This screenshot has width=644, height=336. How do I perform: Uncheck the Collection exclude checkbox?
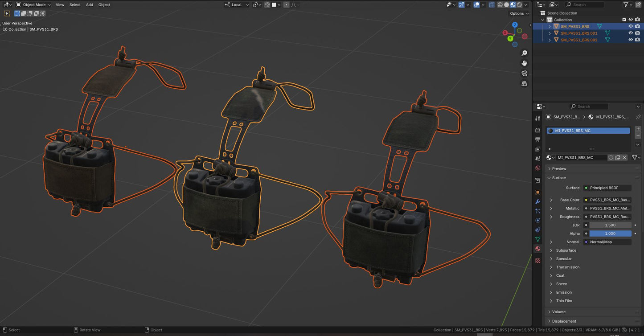click(624, 20)
